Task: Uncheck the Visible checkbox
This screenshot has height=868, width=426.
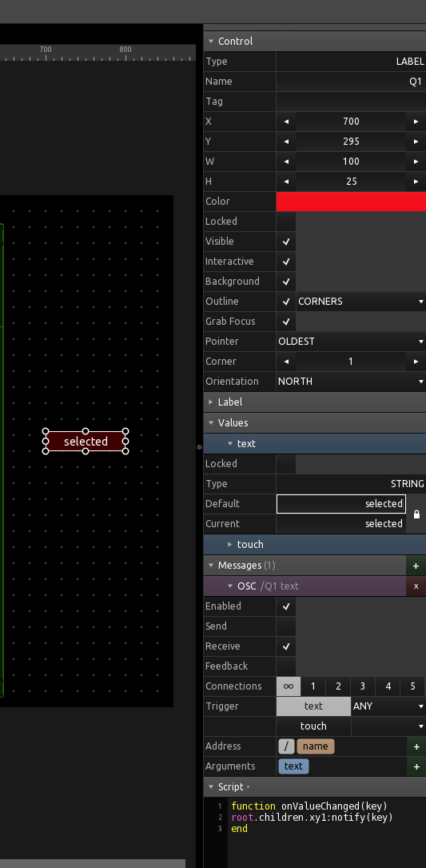Action: click(x=286, y=241)
